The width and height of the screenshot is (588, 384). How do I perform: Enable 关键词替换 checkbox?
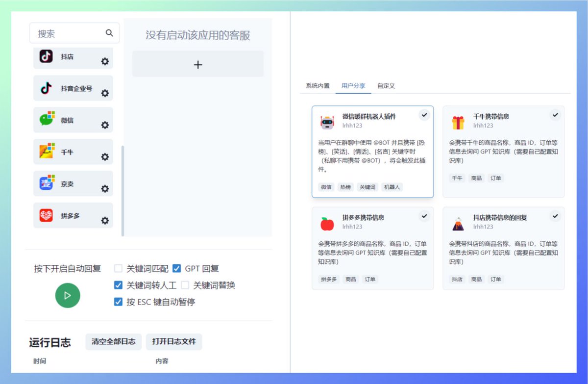coord(185,285)
